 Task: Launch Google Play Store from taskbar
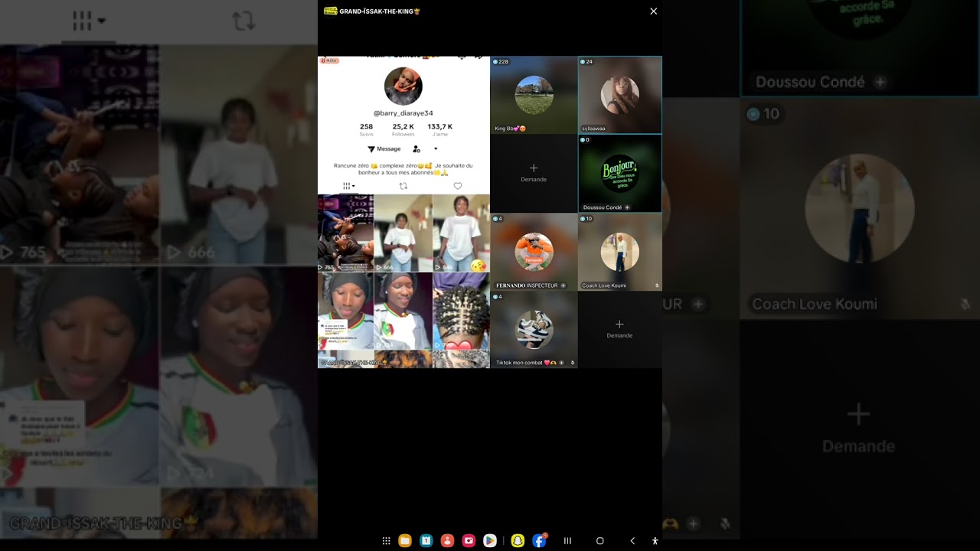[x=490, y=541]
